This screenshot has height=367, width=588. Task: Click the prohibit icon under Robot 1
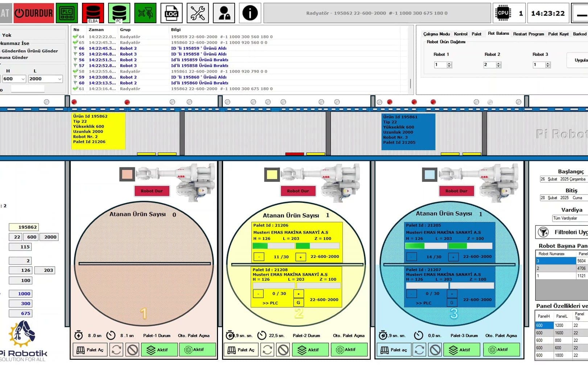tap(133, 350)
